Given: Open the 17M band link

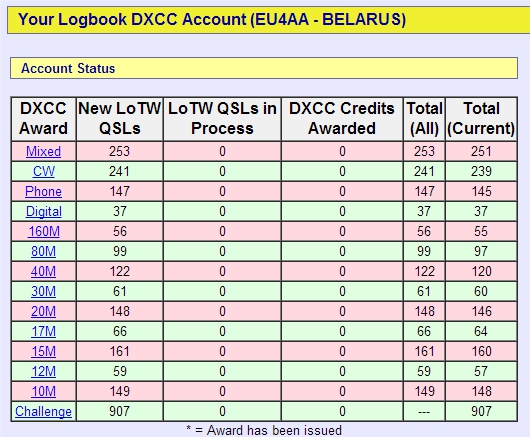Looking at the screenshot, I should pyautogui.click(x=43, y=331).
